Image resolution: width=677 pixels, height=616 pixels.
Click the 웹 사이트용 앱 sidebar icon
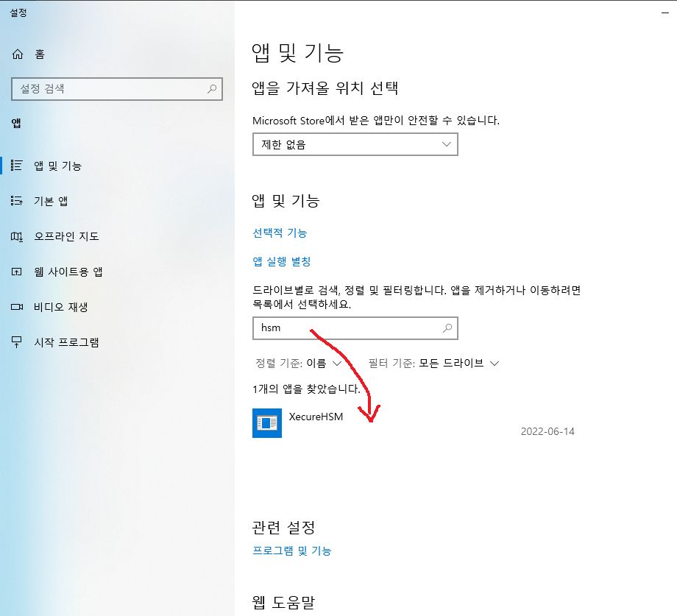(18, 272)
